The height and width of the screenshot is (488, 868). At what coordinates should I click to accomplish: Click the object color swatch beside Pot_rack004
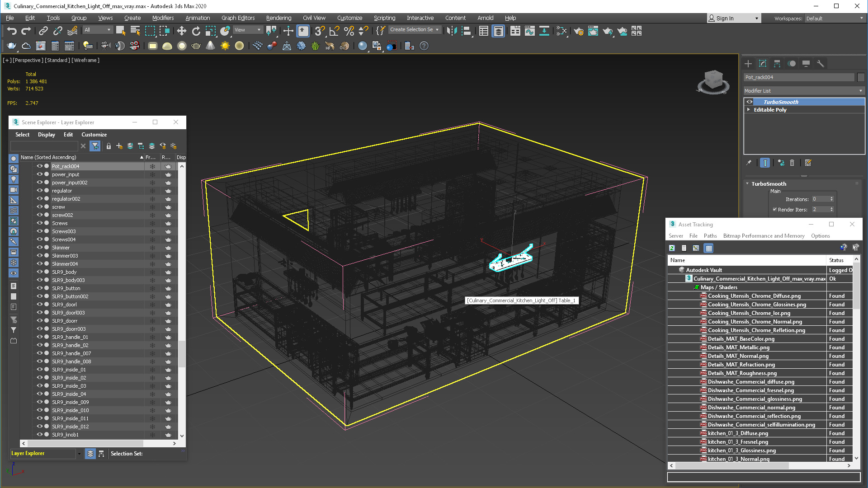click(x=861, y=77)
